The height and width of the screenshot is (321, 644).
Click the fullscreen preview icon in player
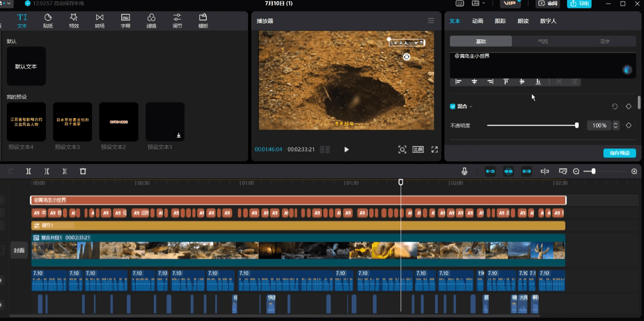(x=435, y=149)
